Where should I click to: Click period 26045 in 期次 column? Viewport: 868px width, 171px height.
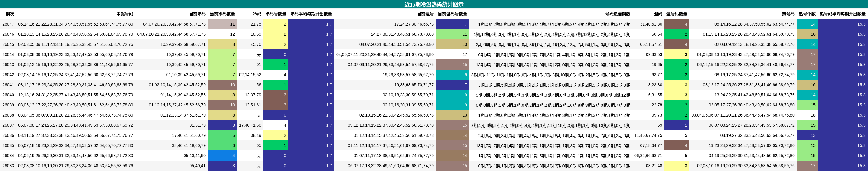coord(8,44)
